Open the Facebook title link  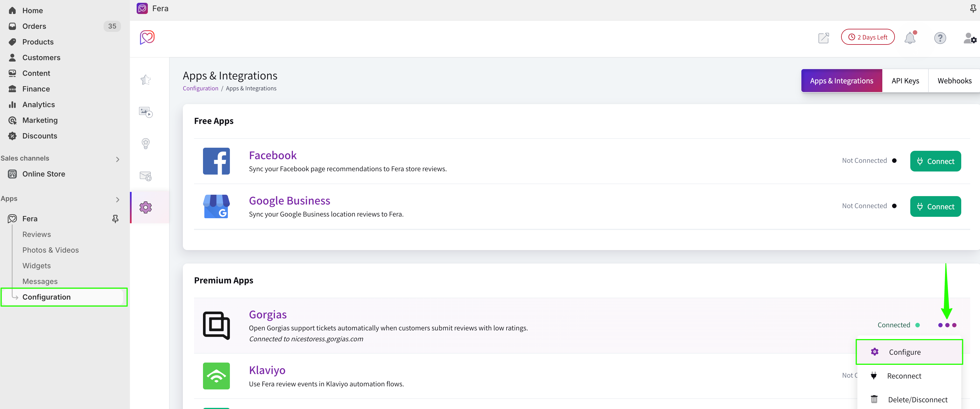tap(272, 155)
